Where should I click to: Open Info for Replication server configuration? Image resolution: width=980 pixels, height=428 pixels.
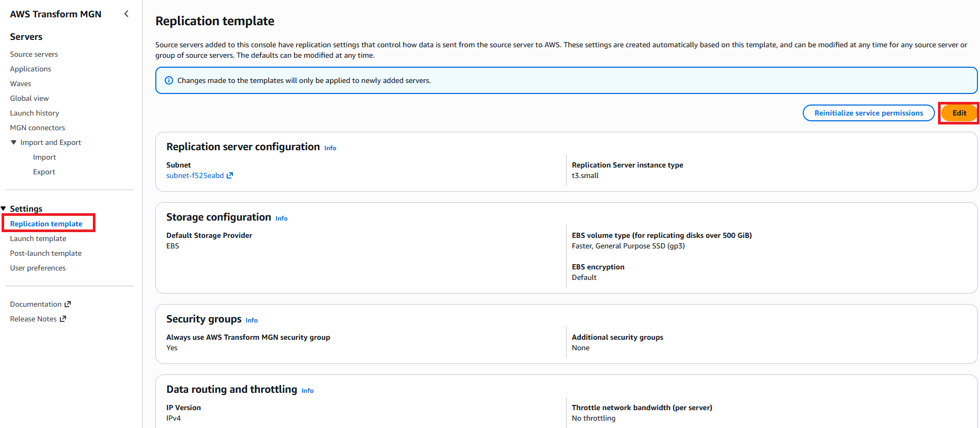click(x=331, y=148)
